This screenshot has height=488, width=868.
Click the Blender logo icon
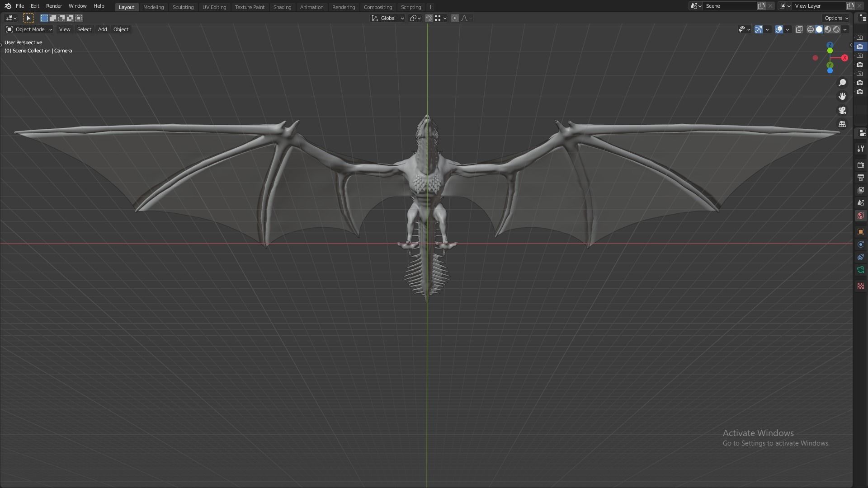(x=8, y=6)
